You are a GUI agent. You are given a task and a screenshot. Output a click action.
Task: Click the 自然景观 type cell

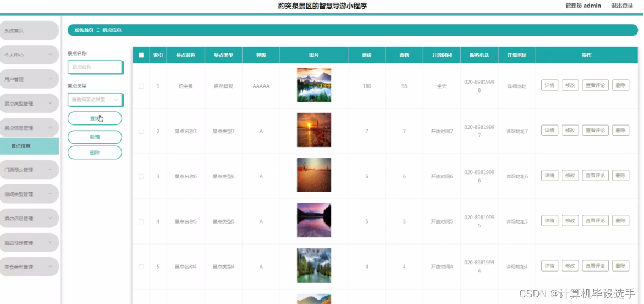[223, 86]
